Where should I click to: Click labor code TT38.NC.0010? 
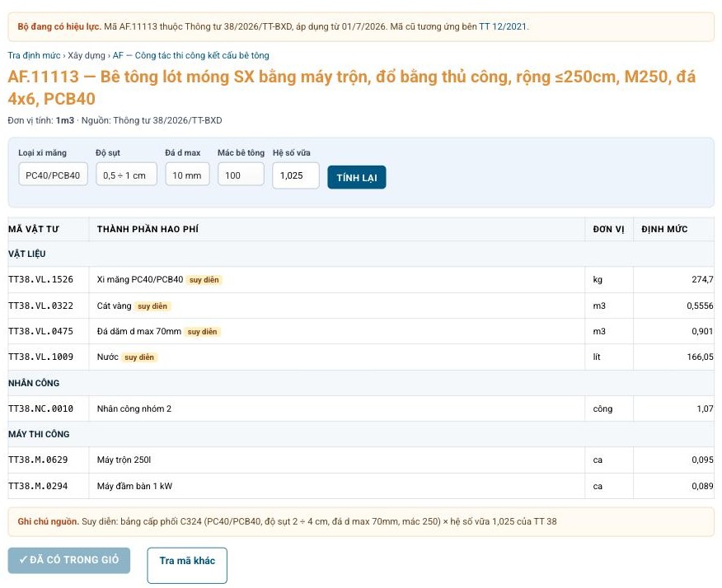click(41, 408)
